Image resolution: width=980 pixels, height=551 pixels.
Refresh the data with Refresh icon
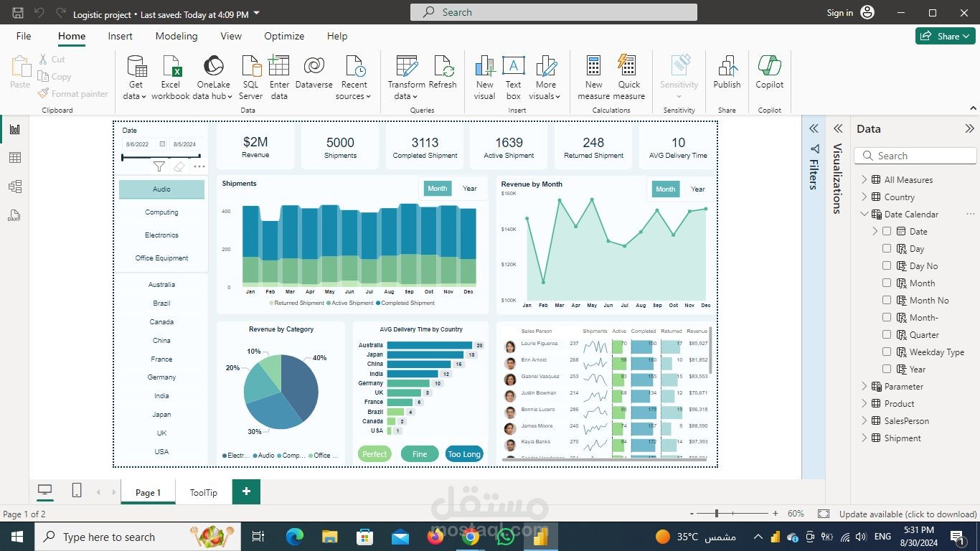tap(443, 67)
